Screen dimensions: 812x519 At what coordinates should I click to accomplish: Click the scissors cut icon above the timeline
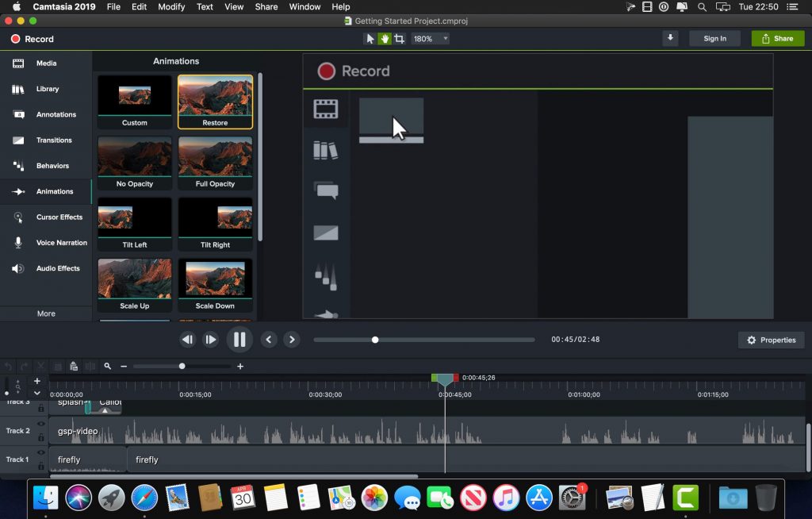pos(40,365)
